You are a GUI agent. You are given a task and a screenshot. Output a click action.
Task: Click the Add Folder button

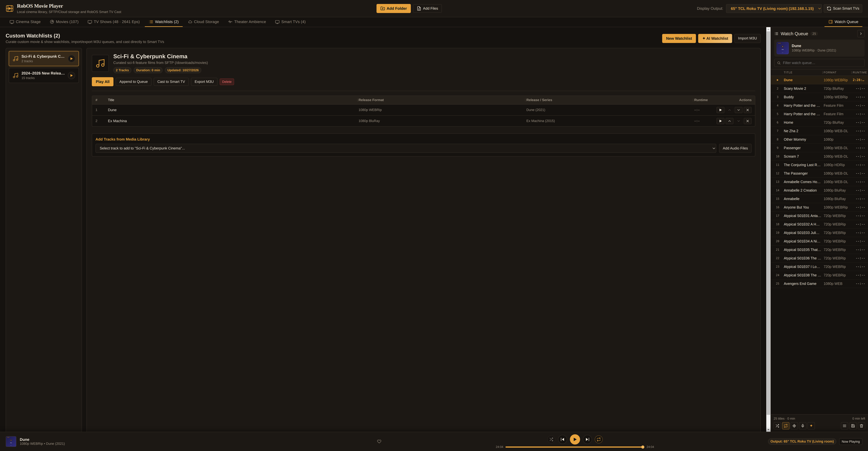pyautogui.click(x=394, y=8)
